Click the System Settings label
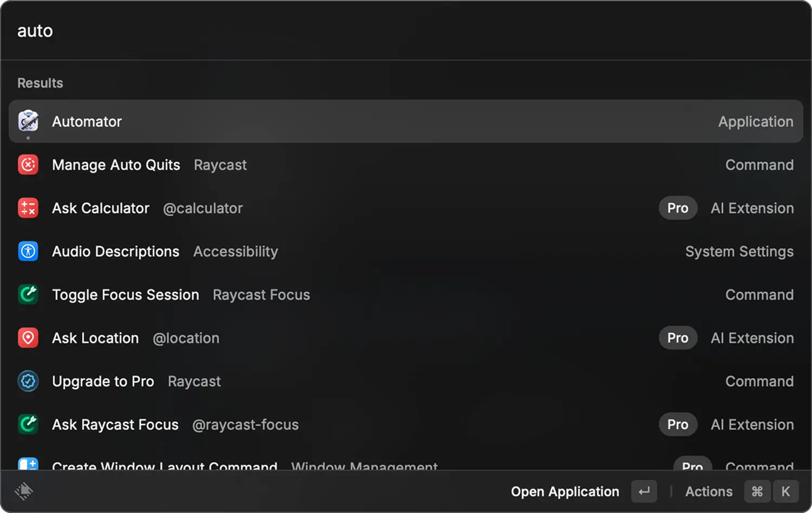Screen dimensions: 812x513 click(739, 252)
